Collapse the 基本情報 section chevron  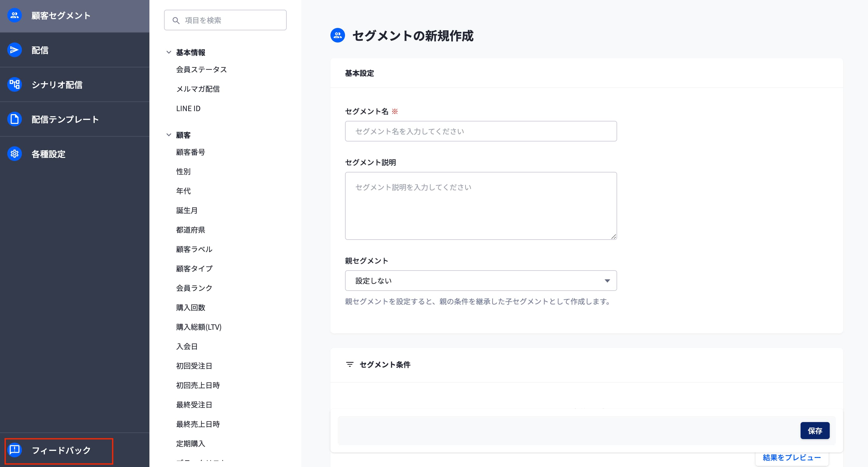coord(169,52)
